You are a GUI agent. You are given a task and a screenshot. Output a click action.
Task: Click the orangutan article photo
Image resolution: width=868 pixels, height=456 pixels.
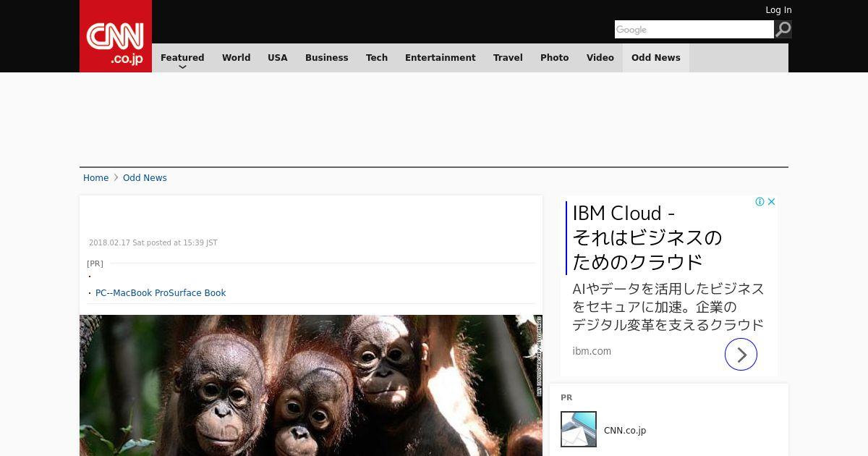click(311, 385)
